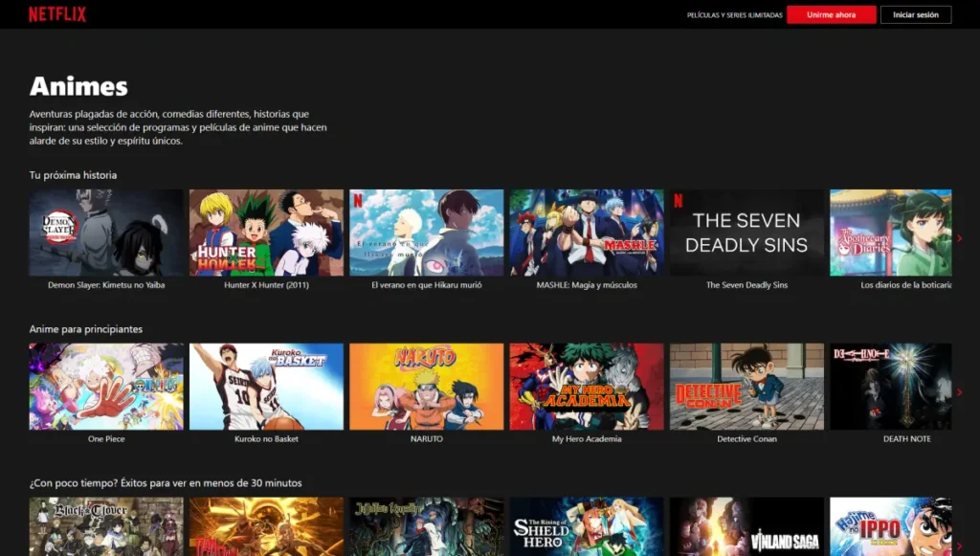Select El verano en que Hikaru murió poster
Viewport: 980px width, 556px height.
pyautogui.click(x=426, y=233)
